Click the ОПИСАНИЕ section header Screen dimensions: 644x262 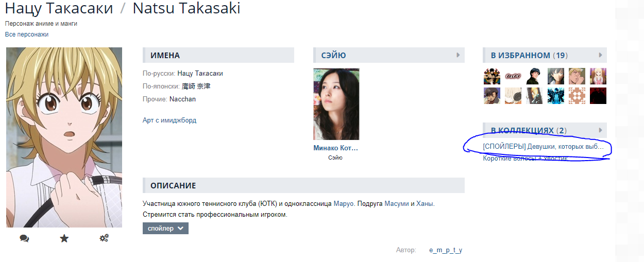(303, 185)
